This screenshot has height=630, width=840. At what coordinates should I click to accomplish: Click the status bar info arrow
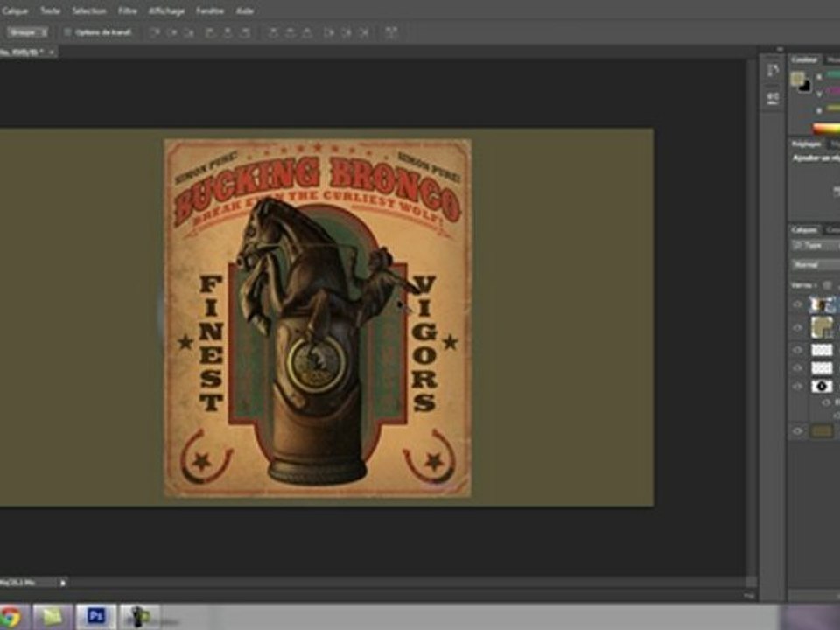pyautogui.click(x=63, y=582)
